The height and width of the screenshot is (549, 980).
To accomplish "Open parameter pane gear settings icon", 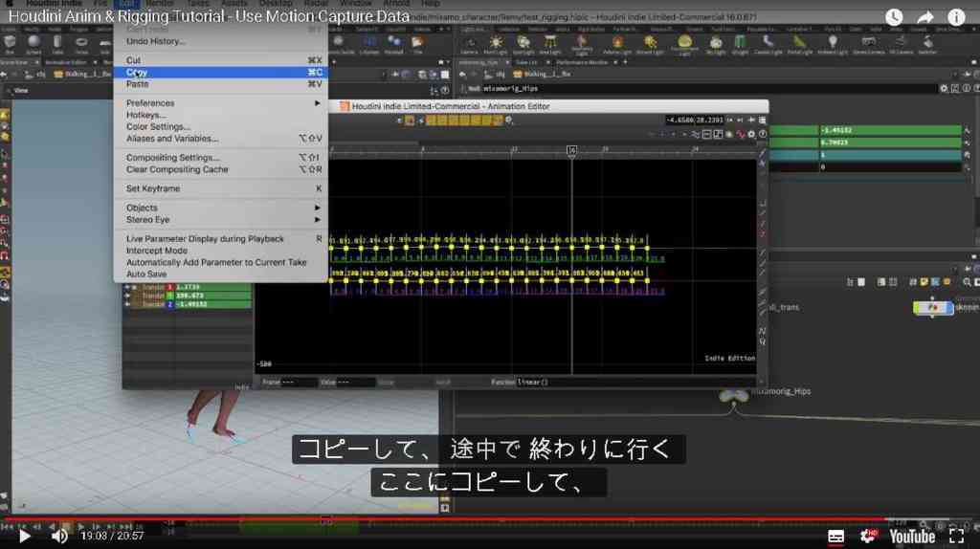I will coord(944,89).
